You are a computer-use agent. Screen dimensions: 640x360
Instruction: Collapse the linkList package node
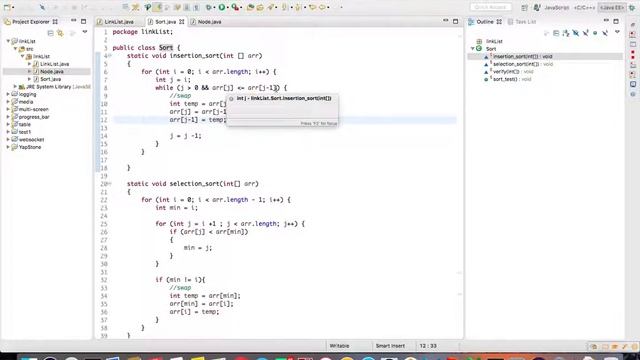[x=22, y=56]
